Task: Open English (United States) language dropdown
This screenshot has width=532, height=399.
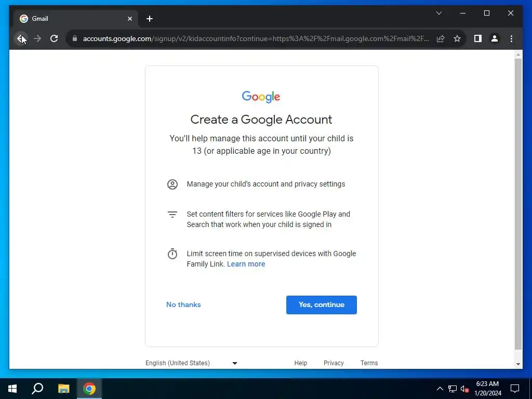Action: coord(191,363)
